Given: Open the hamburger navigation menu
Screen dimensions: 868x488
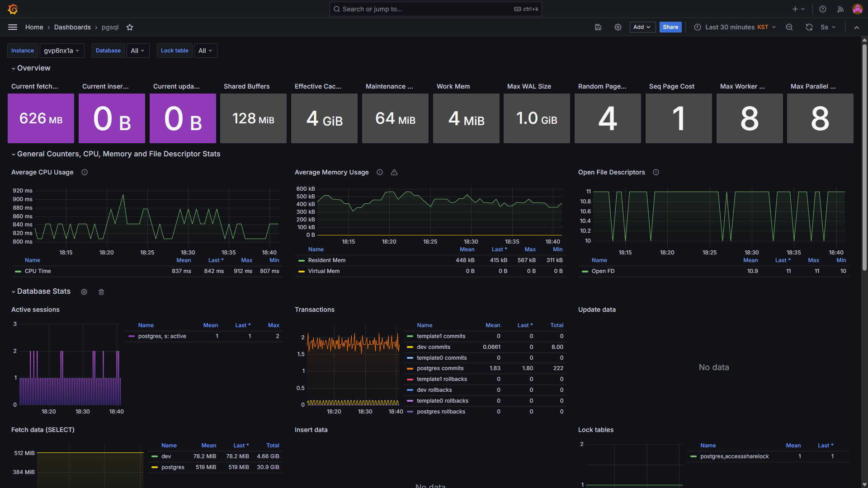Looking at the screenshot, I should [13, 27].
